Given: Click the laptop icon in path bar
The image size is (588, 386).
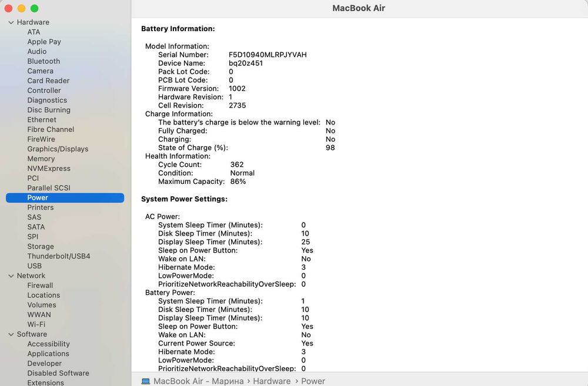Looking at the screenshot, I should pyautogui.click(x=145, y=381).
